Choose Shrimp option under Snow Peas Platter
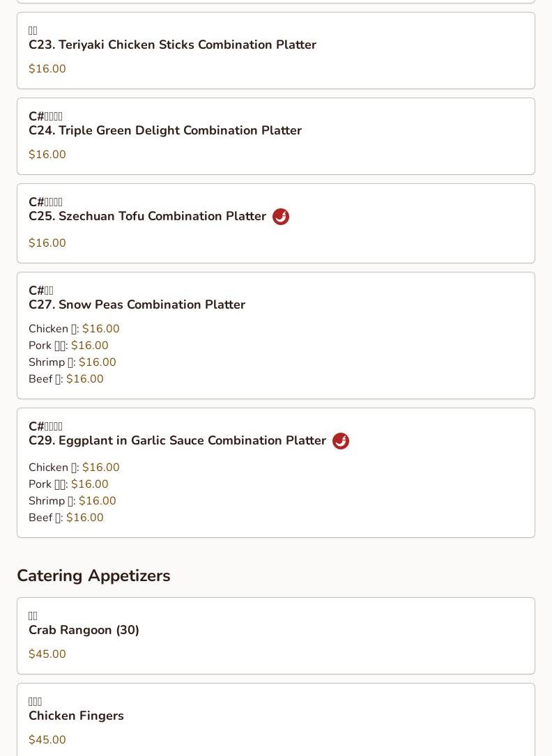 point(72,362)
